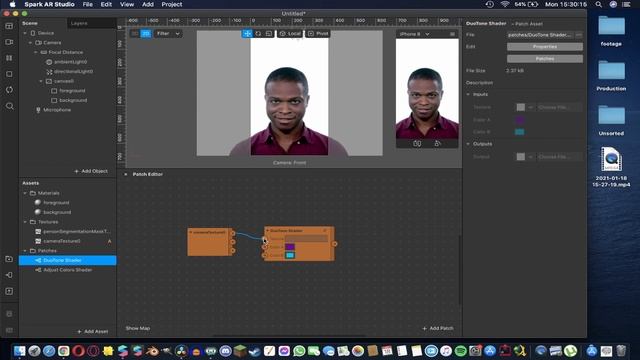
Task: Open purple Color A swatch in inspector
Action: click(x=520, y=120)
